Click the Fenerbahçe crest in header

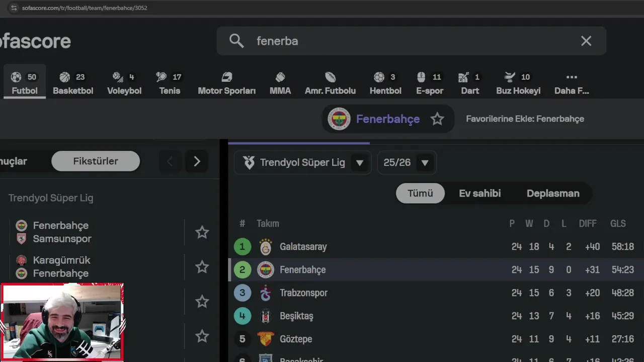tap(339, 119)
